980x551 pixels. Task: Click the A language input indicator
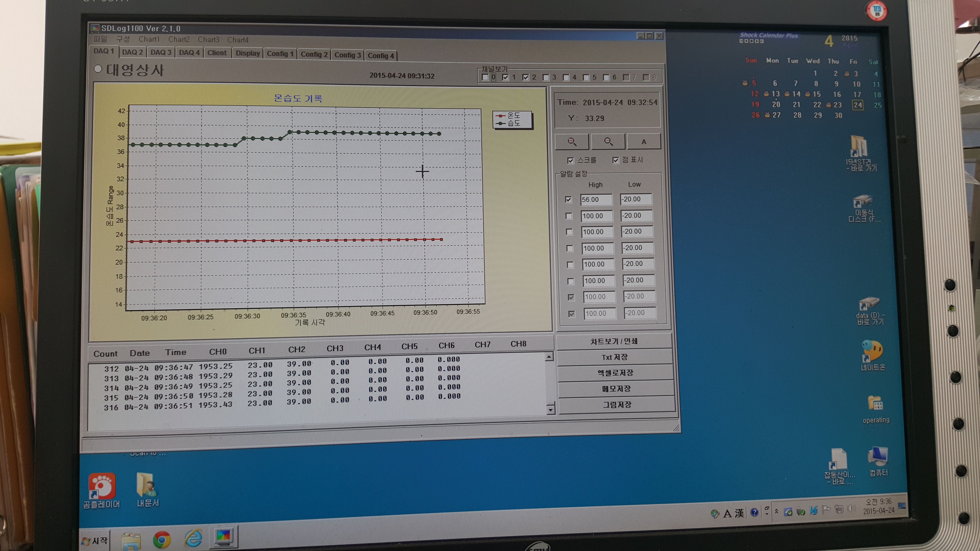727,514
